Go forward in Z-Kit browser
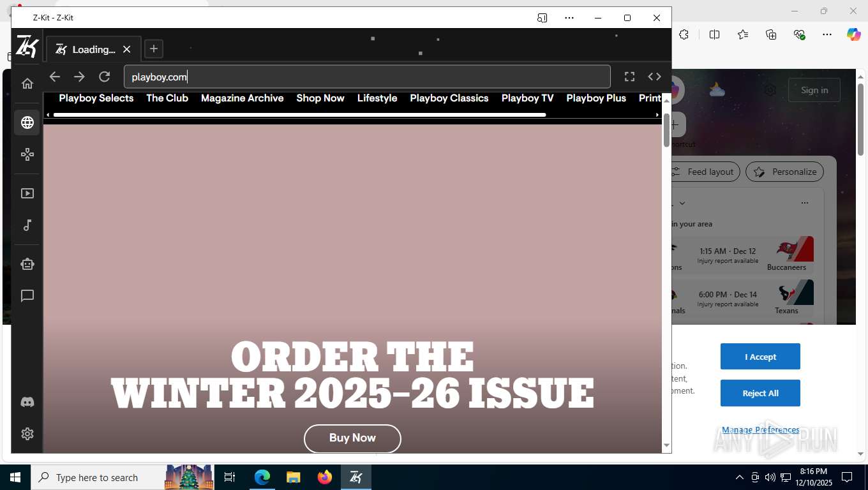This screenshot has width=868, height=490. (79, 77)
